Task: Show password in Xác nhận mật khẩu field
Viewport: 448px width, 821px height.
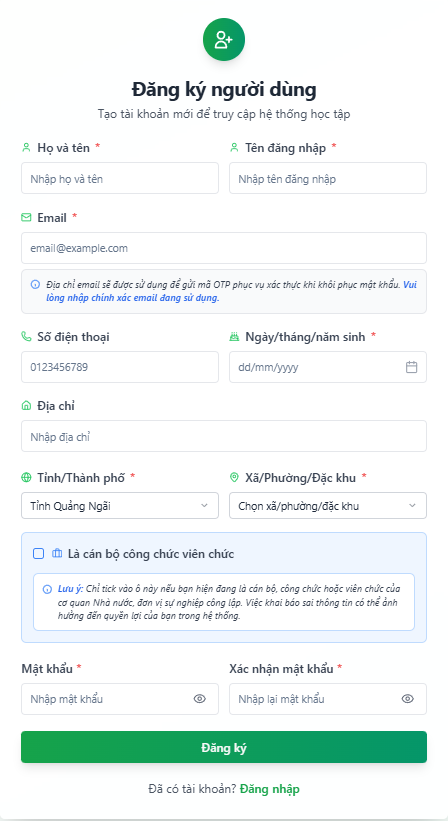Action: (408, 699)
